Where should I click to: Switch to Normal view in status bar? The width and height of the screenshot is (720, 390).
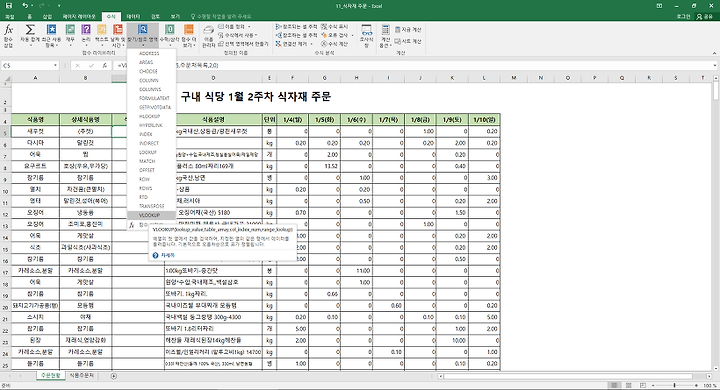[x=614, y=385]
